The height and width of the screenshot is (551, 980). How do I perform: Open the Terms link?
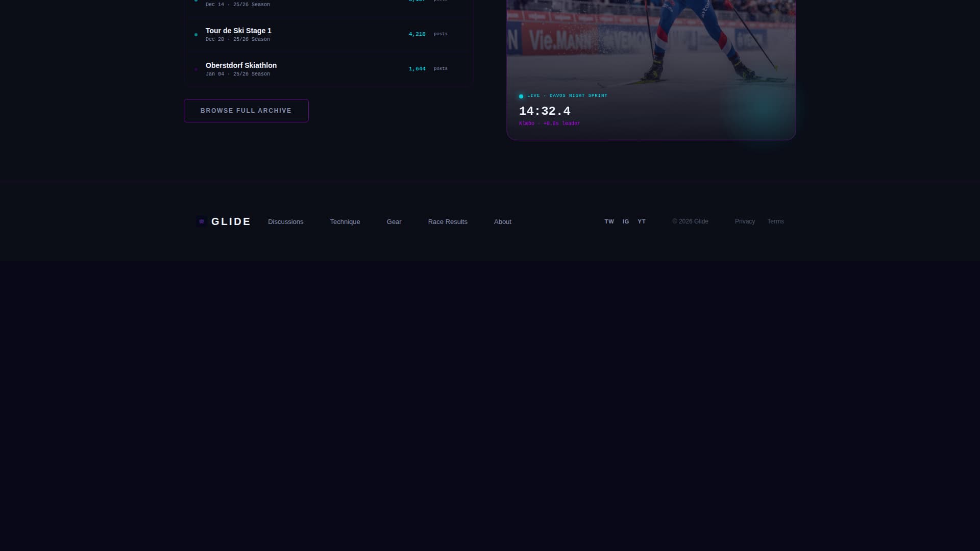point(775,221)
